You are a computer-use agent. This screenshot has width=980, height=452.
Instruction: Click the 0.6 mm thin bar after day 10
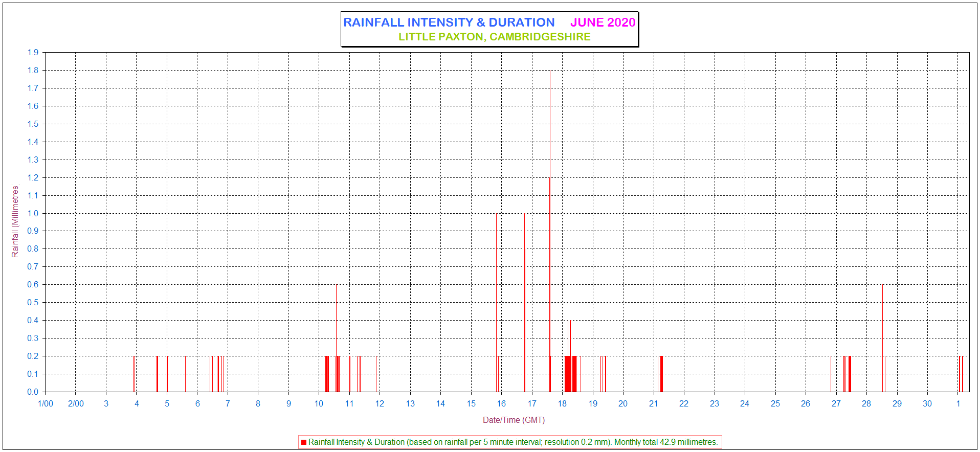tap(336, 338)
